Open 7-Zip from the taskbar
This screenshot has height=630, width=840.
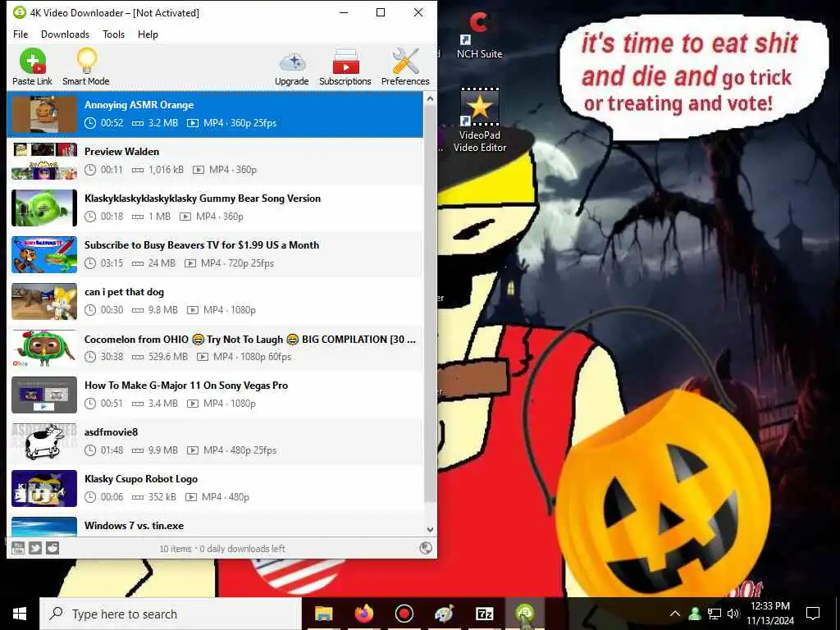[484, 614]
